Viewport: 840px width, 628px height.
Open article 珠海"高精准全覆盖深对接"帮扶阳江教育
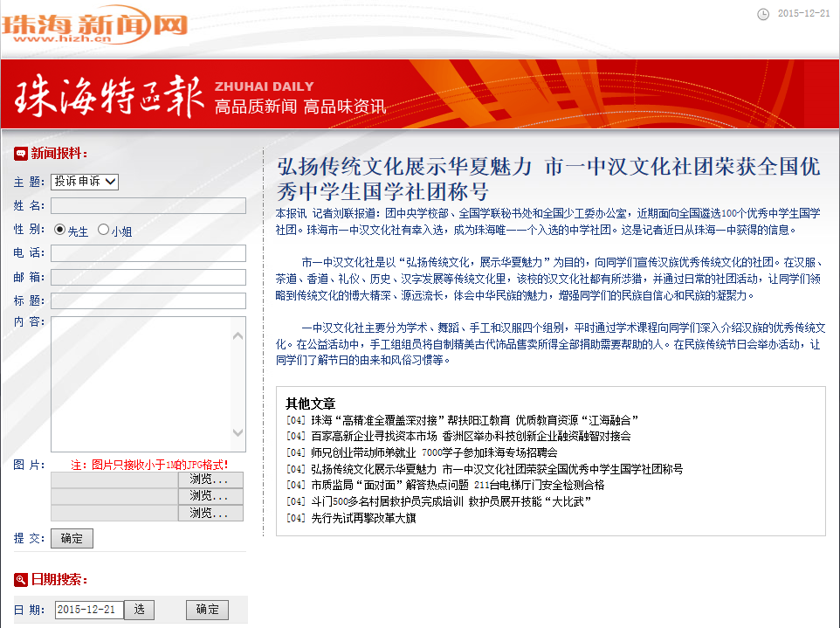click(x=475, y=420)
